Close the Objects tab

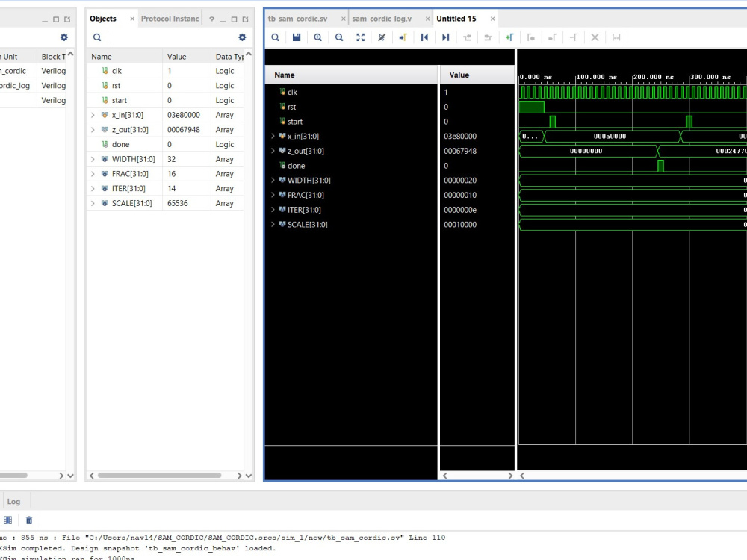pyautogui.click(x=132, y=19)
